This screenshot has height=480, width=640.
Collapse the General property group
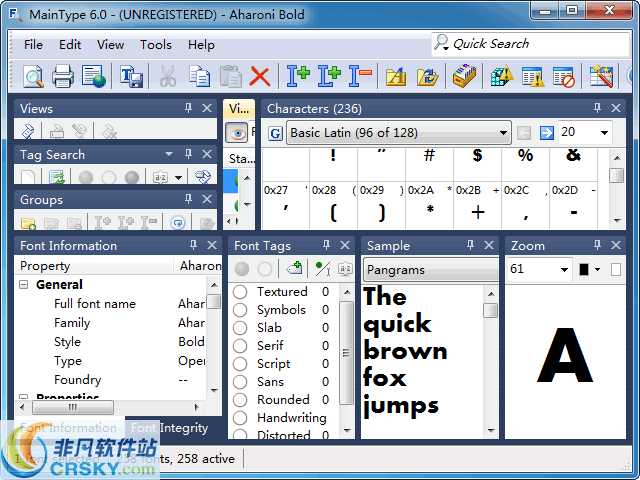[24, 284]
